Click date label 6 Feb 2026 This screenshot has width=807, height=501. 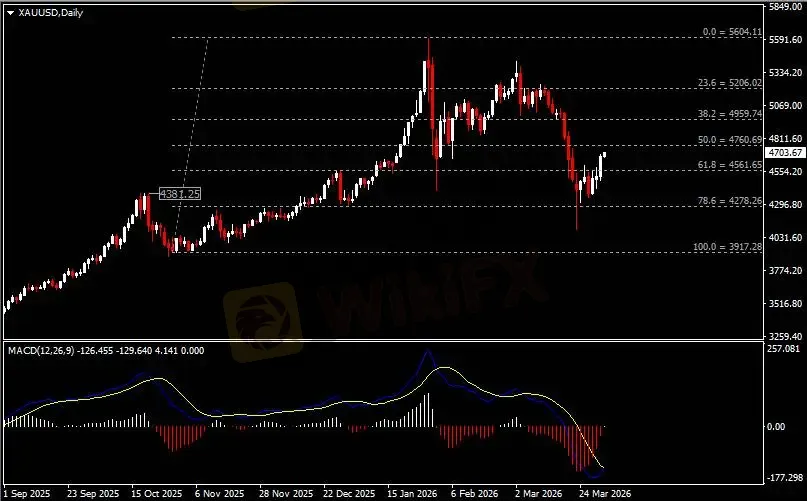coord(475,494)
